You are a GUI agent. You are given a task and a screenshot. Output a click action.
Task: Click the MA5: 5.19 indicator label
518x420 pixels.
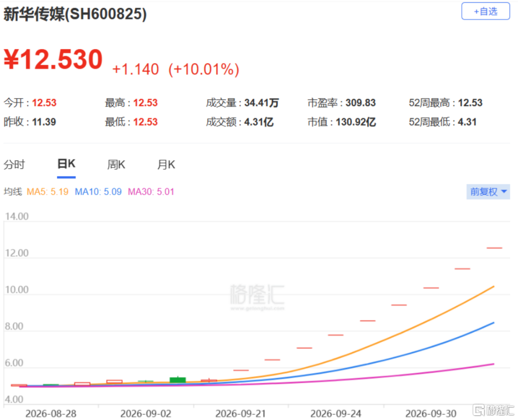47,191
